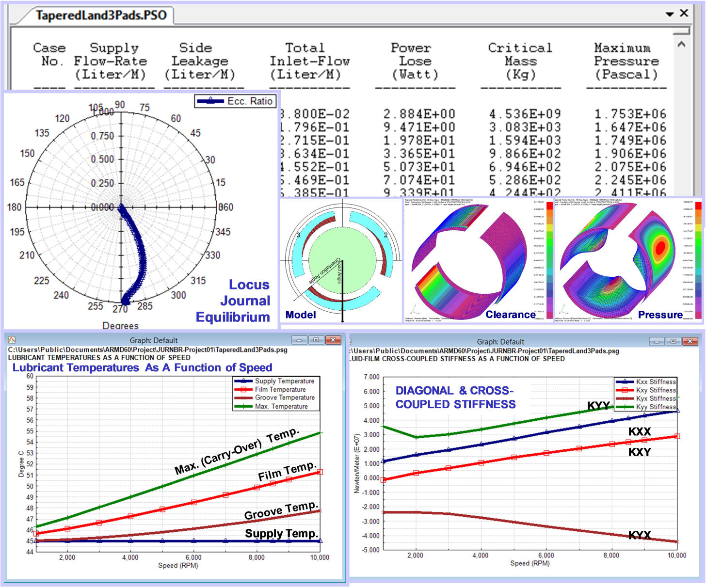Image resolution: width=706 pixels, height=588 pixels.
Task: Select the maximum pressure value 1.647E+06
Action: [x=630, y=127]
